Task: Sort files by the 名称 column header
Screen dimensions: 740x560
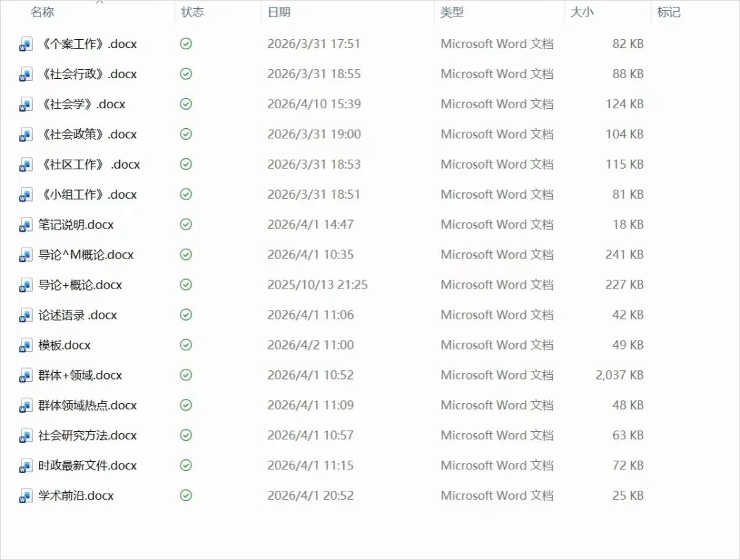Action: pyautogui.click(x=42, y=12)
